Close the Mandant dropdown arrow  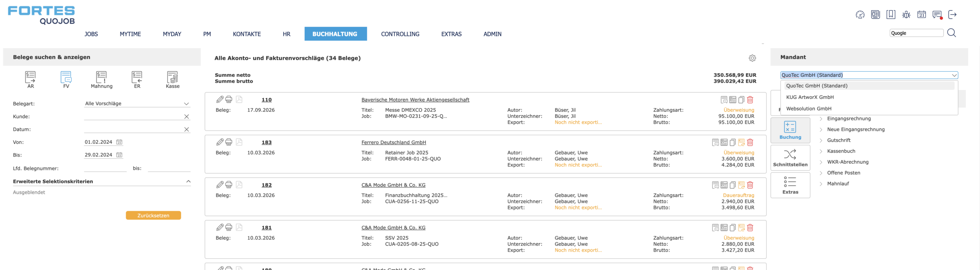coord(954,75)
